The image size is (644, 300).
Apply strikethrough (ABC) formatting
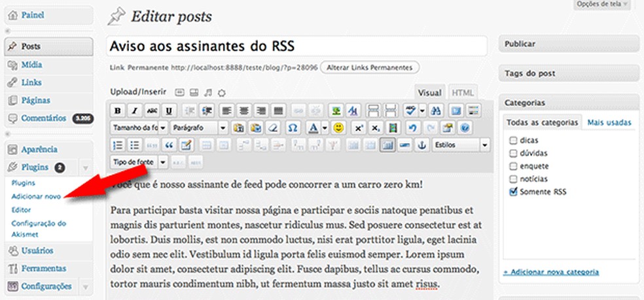click(152, 110)
